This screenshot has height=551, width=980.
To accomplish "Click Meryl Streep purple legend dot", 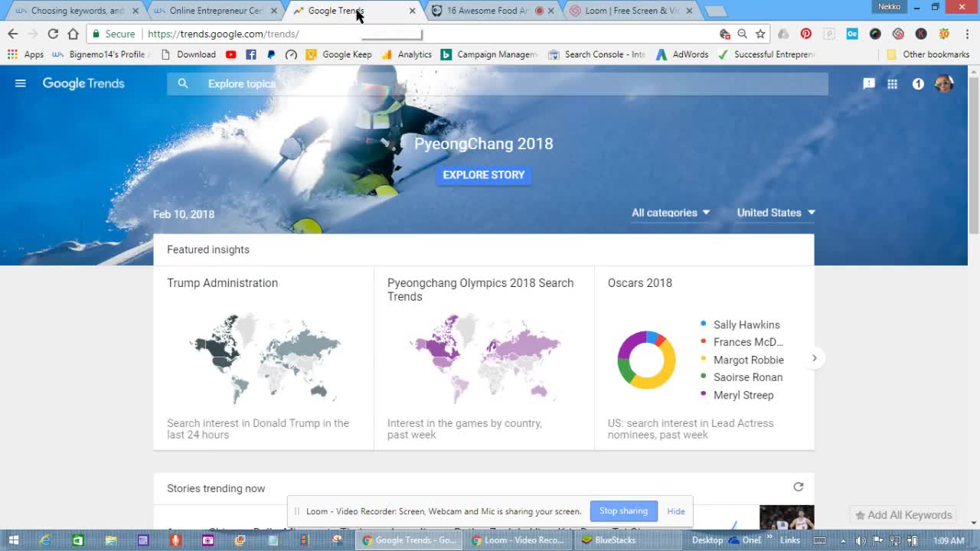I will coord(704,394).
